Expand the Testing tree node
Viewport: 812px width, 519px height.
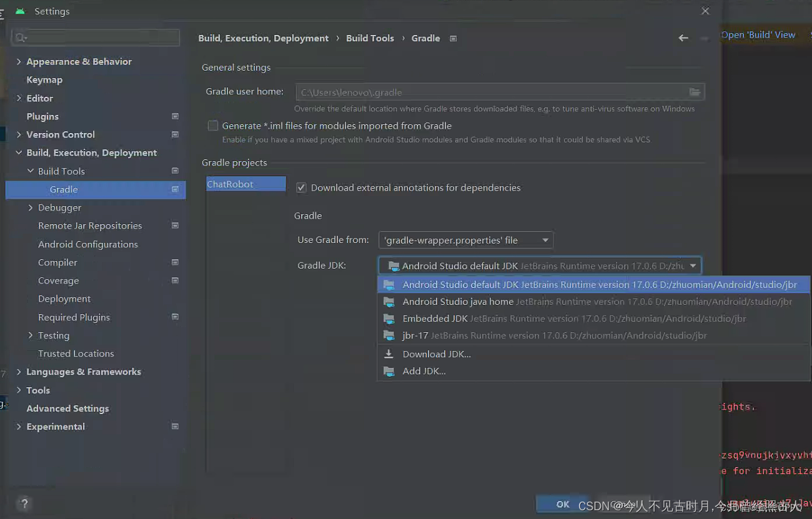point(31,335)
